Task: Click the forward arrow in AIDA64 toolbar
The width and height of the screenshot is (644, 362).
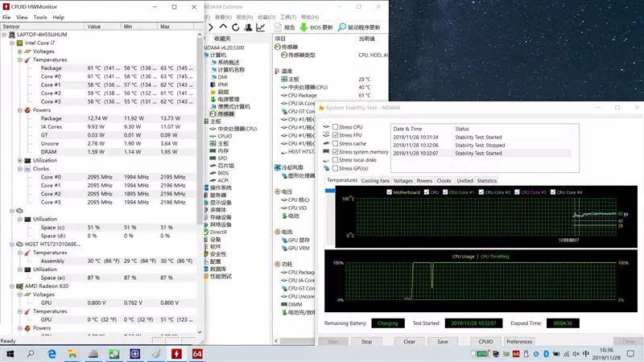Action: click(x=211, y=27)
